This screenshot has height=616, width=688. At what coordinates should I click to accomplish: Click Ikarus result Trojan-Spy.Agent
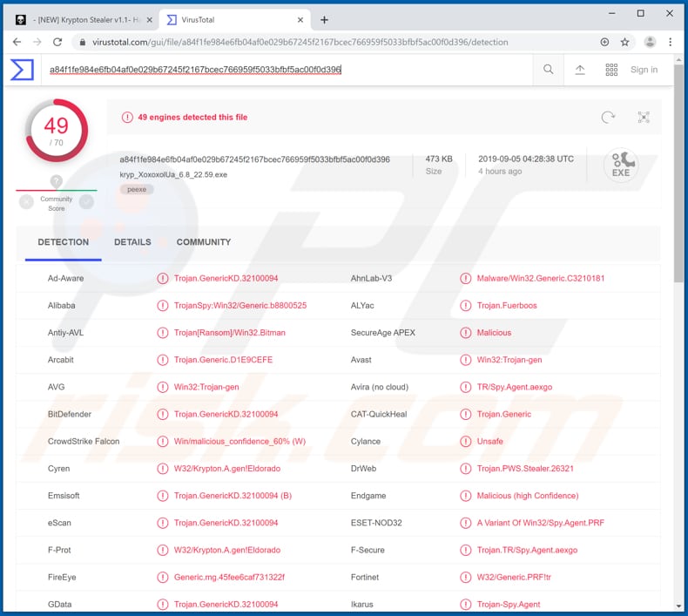(x=509, y=605)
